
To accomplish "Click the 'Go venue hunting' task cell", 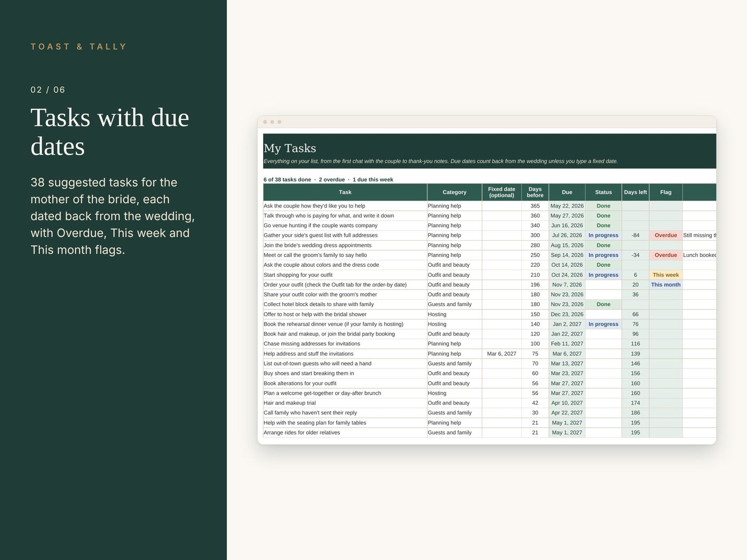I will [345, 226].
